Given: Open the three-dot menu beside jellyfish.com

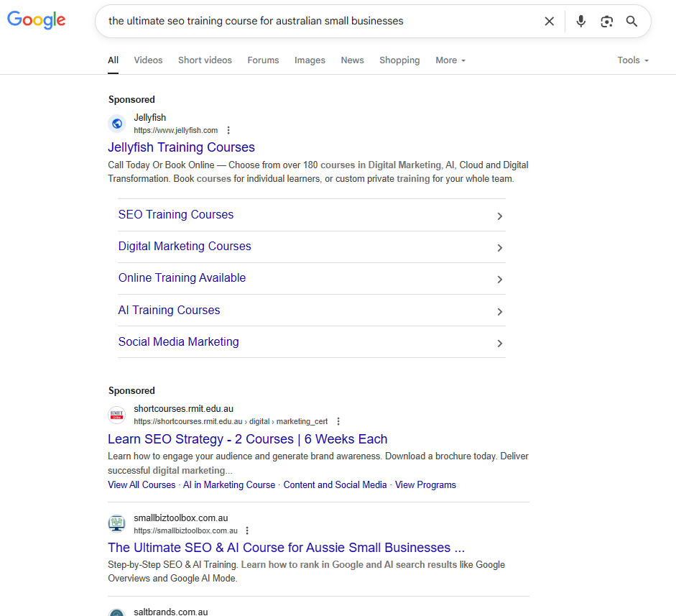Looking at the screenshot, I should tap(228, 131).
